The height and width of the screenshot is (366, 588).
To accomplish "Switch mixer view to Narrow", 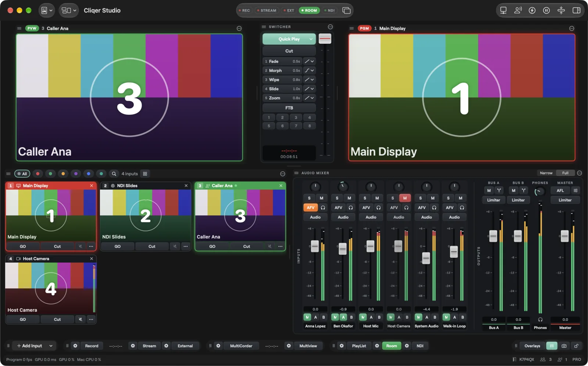I will (x=546, y=173).
